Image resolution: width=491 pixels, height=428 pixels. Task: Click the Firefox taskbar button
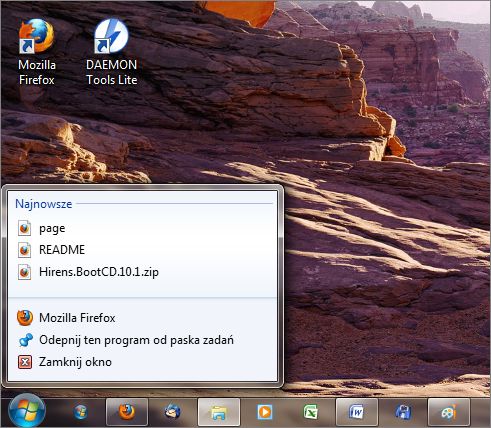127,412
